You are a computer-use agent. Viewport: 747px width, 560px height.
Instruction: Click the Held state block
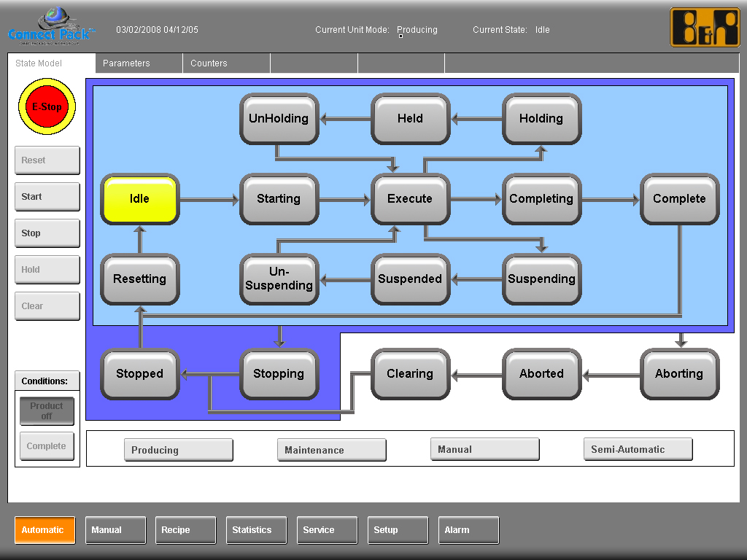pyautogui.click(x=410, y=119)
